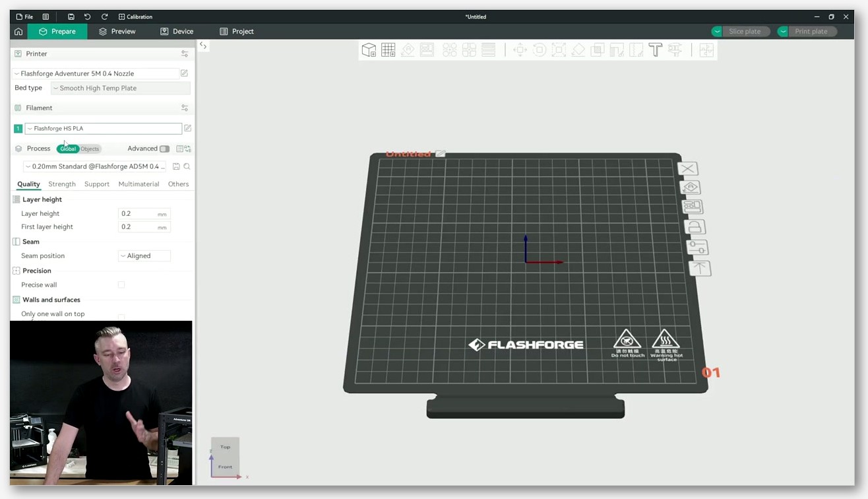This screenshot has height=499, width=868.
Task: Click the undo arrow icon
Action: pyautogui.click(x=87, y=17)
